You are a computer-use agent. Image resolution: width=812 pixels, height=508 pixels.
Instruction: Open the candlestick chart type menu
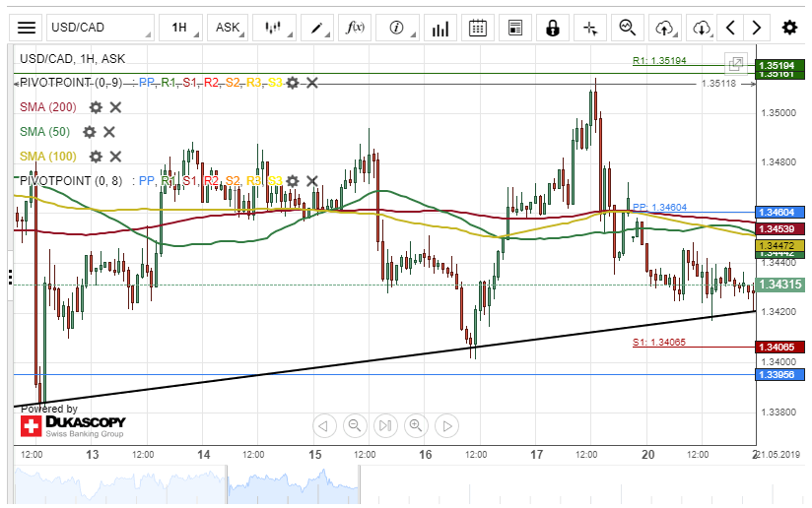coord(273,28)
